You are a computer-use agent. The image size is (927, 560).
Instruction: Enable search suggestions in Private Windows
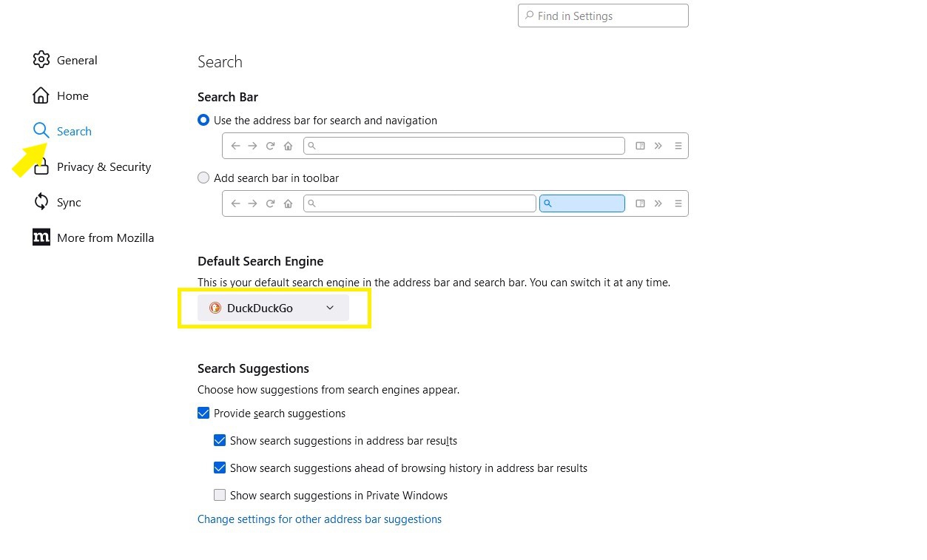[x=220, y=495]
